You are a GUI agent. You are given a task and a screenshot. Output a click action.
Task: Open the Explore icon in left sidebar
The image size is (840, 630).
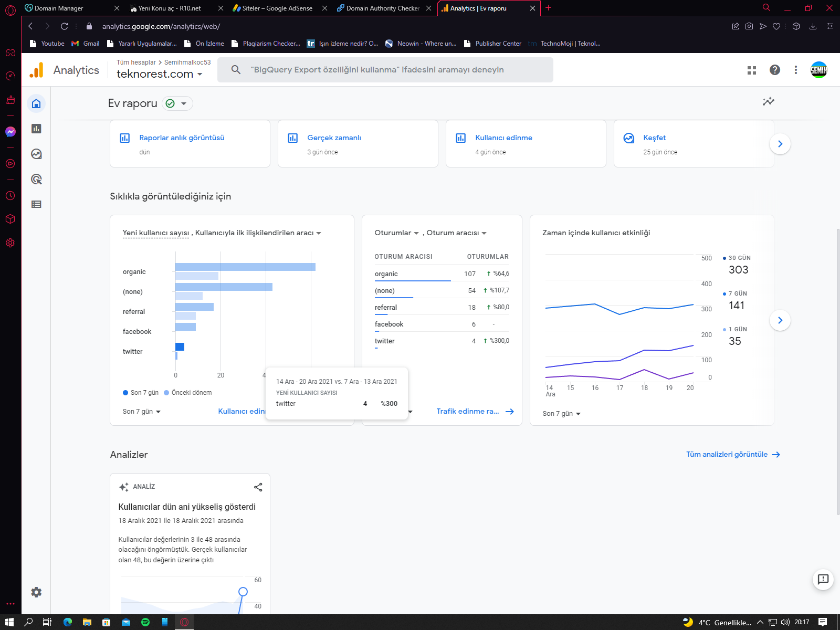point(36,154)
